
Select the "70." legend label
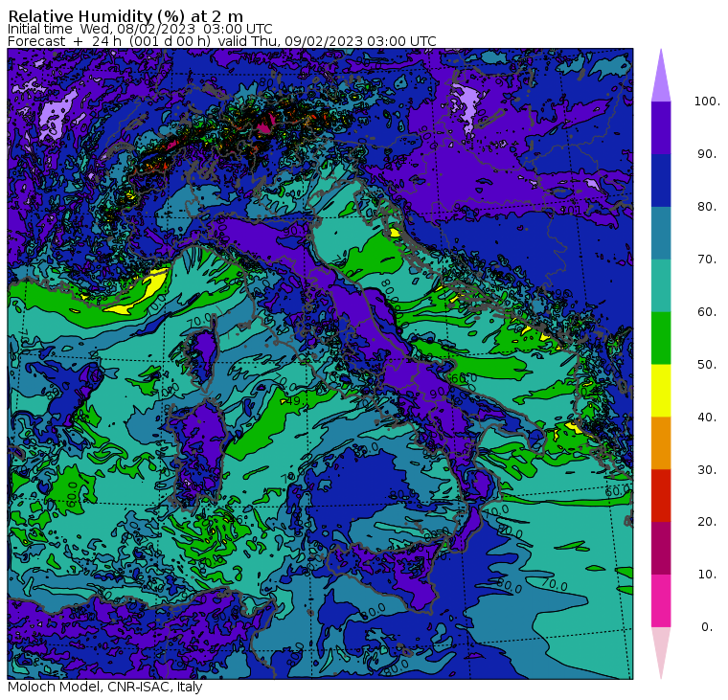707,259
